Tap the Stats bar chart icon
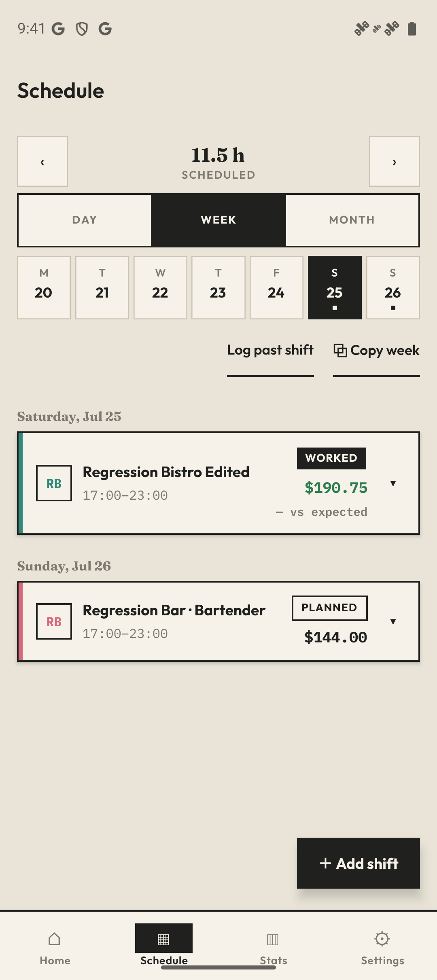 [273, 939]
